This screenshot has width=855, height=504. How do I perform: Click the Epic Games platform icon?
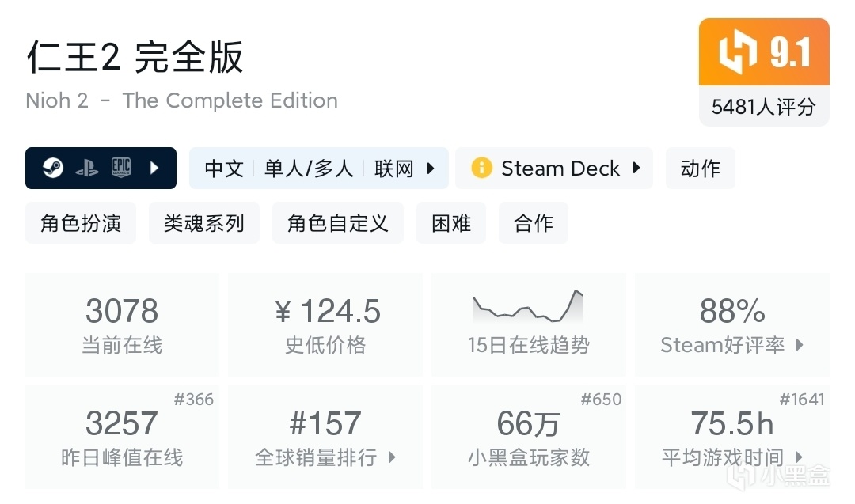pyautogui.click(x=120, y=168)
